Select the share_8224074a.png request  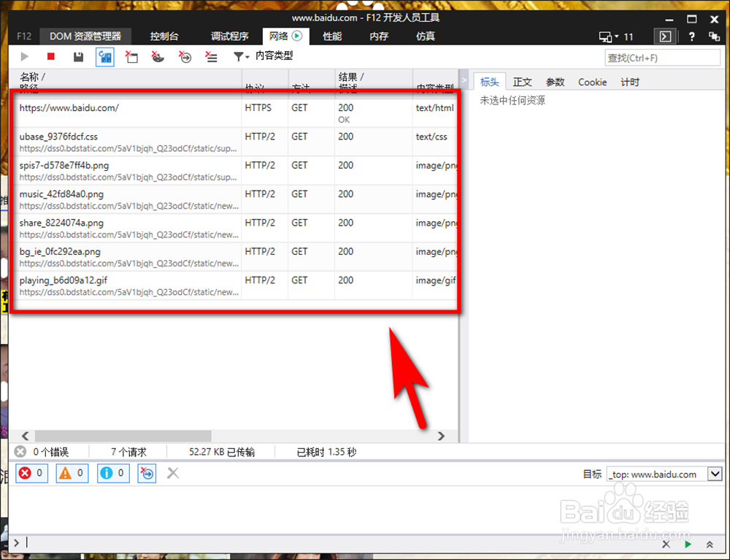[234, 228]
